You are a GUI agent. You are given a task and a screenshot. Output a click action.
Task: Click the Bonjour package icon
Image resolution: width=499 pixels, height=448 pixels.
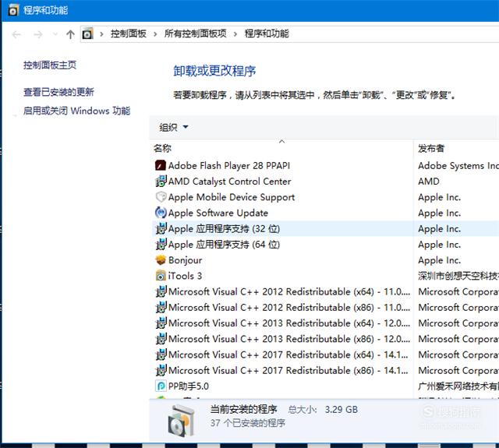pos(161,260)
